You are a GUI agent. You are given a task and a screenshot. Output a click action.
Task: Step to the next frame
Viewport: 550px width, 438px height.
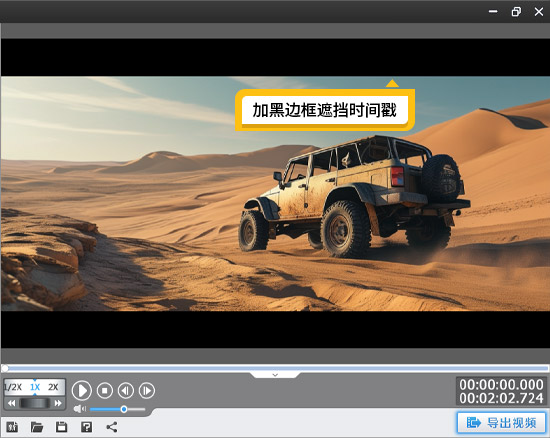(x=147, y=390)
